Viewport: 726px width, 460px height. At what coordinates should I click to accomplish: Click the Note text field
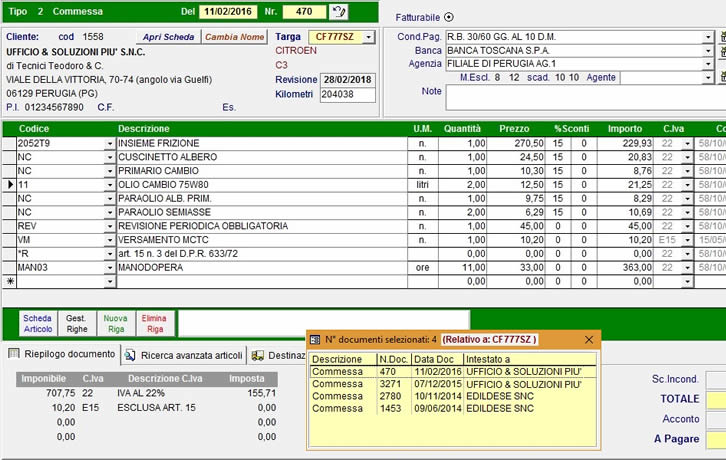click(x=586, y=98)
